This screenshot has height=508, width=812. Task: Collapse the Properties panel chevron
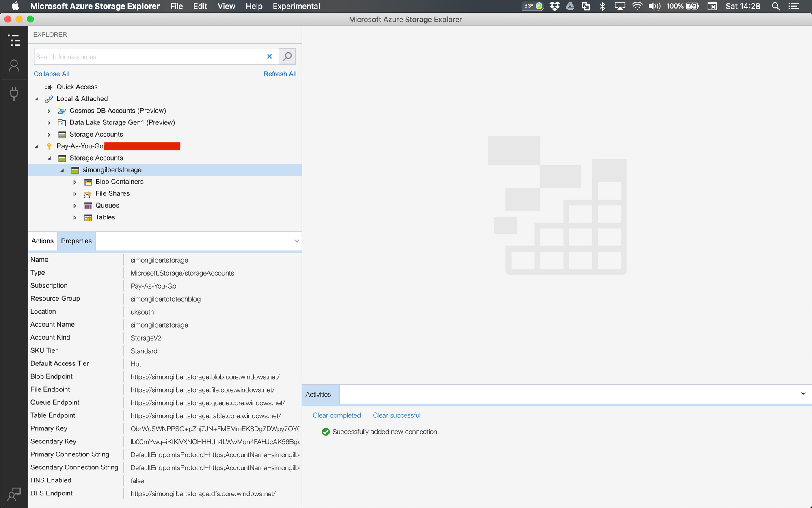pyautogui.click(x=297, y=241)
